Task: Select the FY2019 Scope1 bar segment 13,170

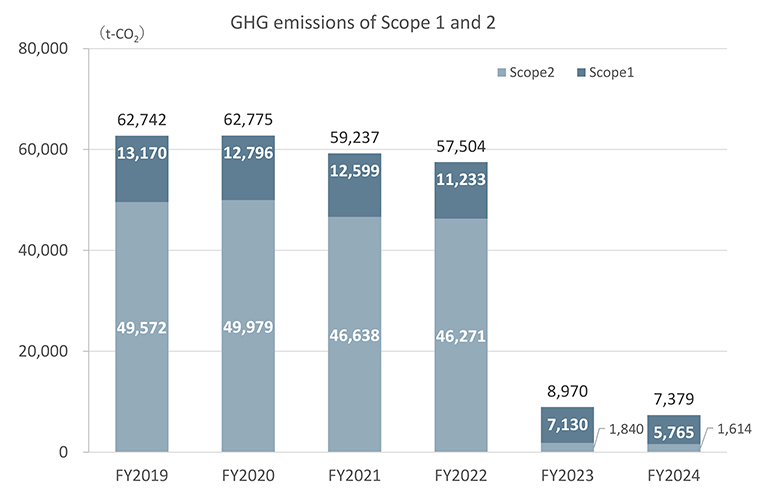Action: pyautogui.click(x=142, y=169)
